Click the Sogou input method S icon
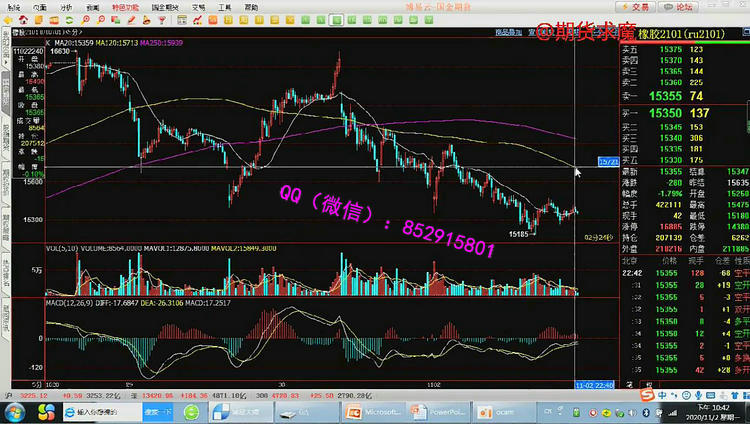 [x=648, y=397]
